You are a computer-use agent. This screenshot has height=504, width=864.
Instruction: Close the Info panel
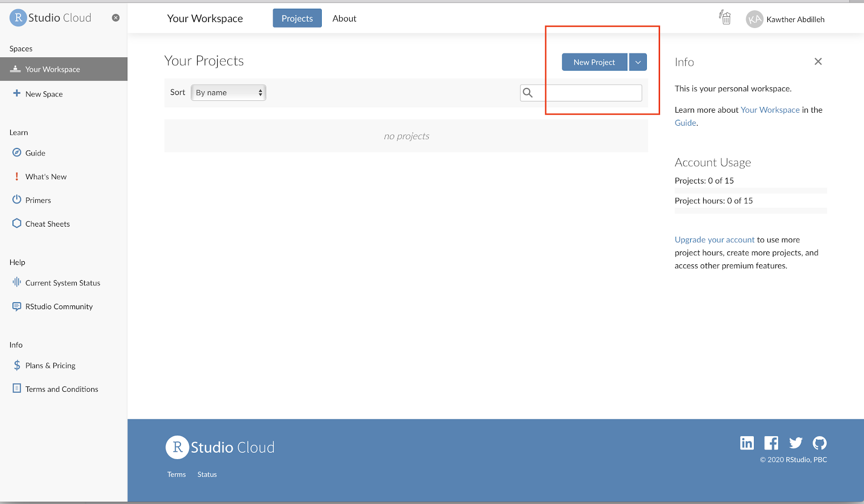pos(818,62)
